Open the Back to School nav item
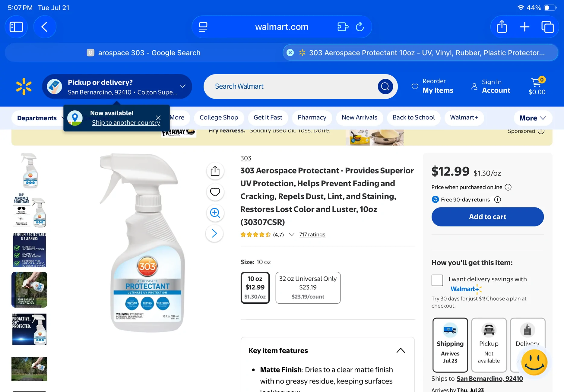This screenshot has height=392, width=564. point(413,118)
